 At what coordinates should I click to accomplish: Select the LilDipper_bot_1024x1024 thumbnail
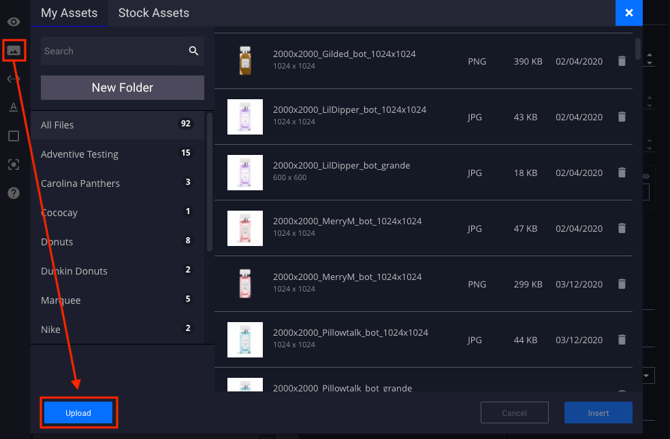click(245, 117)
